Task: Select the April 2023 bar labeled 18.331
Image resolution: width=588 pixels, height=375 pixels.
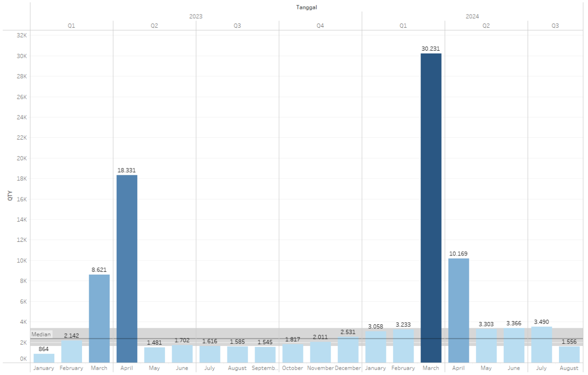Action: pos(127,267)
